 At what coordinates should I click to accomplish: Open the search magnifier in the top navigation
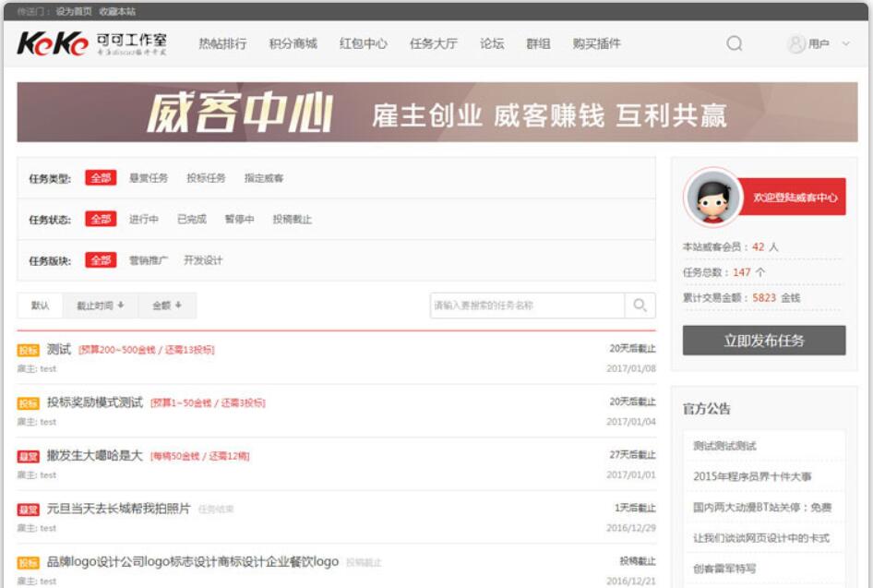pos(734,42)
